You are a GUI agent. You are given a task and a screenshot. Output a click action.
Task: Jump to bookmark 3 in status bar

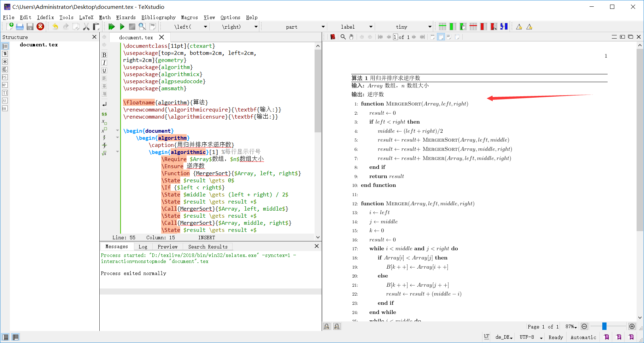(x=631, y=337)
